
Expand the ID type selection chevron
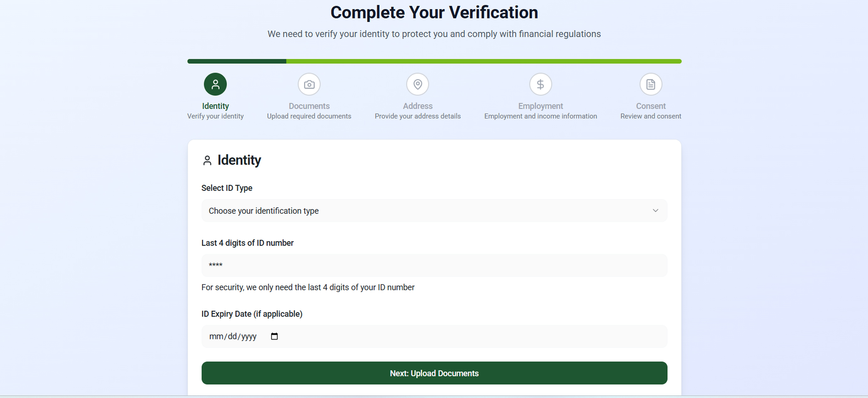pos(656,210)
